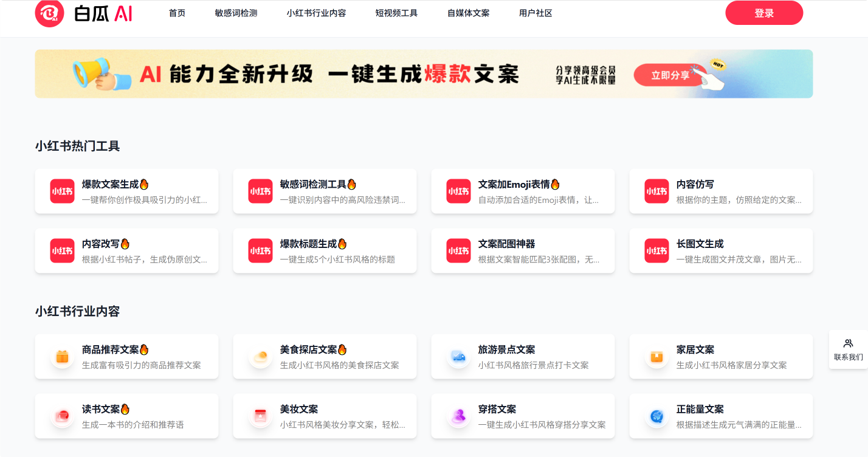868x457 pixels.
Task: Click the flame icon after 爆款文案生成
Action: click(144, 184)
